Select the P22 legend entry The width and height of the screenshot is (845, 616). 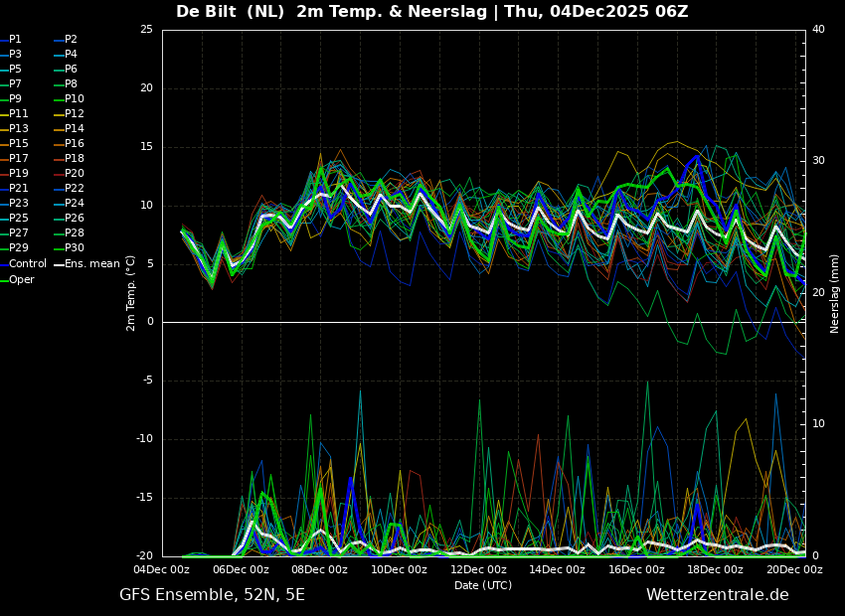[x=75, y=189]
